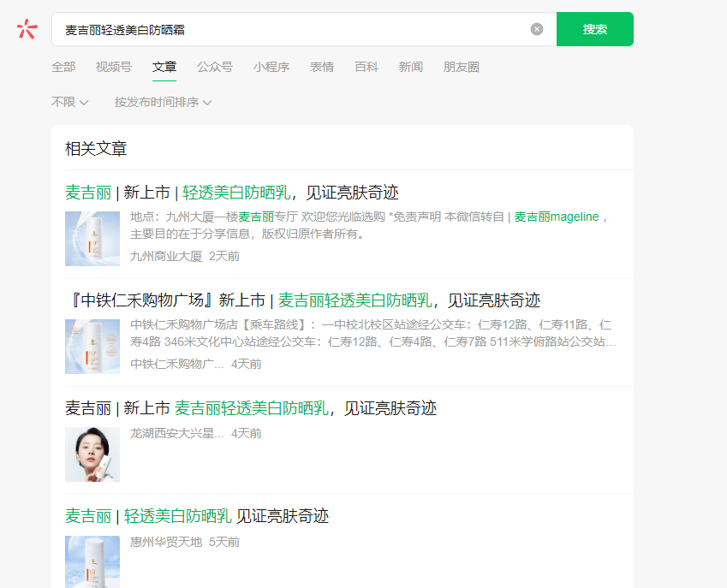This screenshot has height=588, width=727.
Task: Open article 麦吉丽 | 新上市 麦吉丽轻透美白防晒乳
Action: coord(251,408)
